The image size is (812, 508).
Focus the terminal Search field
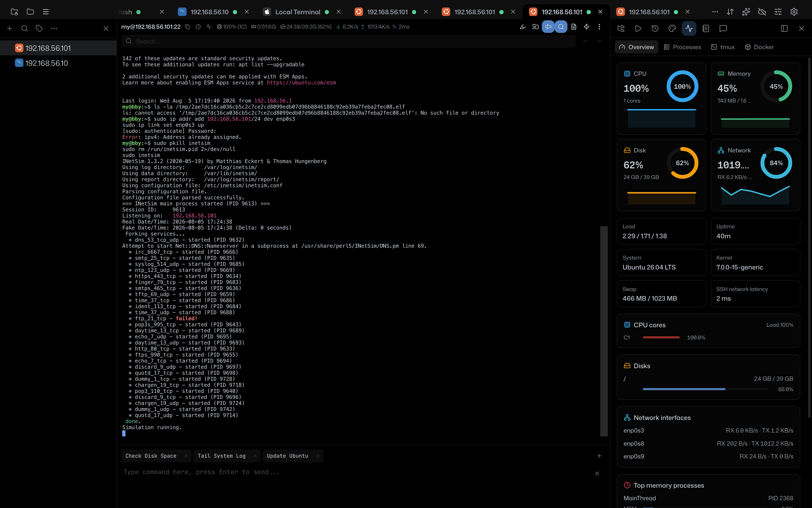click(348, 41)
